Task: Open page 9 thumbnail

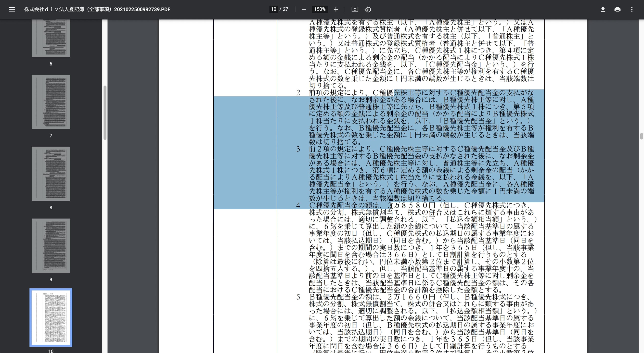Action: point(51,246)
